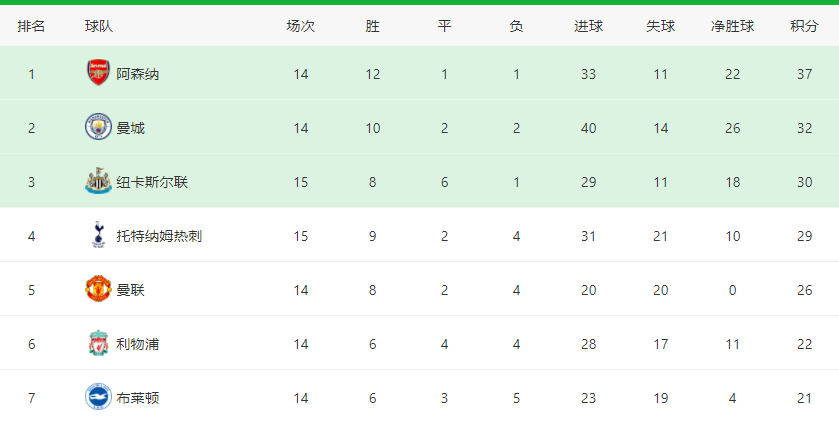Click the 场次 column header

pyautogui.click(x=301, y=26)
